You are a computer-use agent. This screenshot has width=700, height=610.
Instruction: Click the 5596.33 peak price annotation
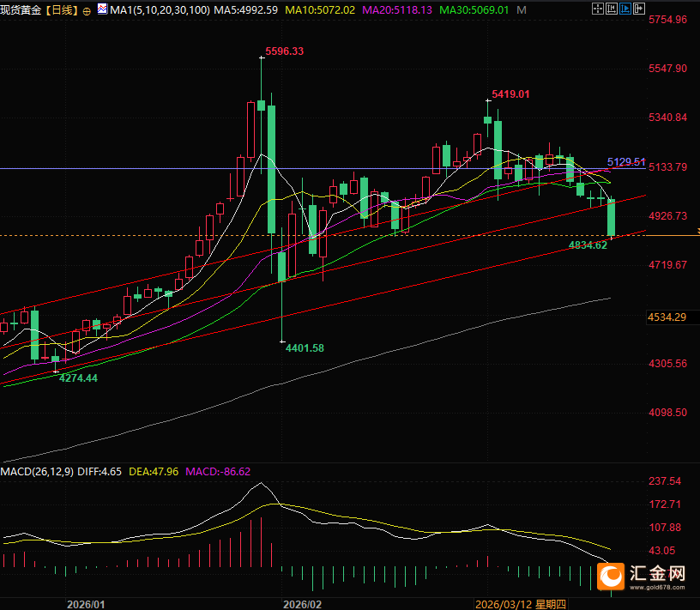click(x=285, y=51)
